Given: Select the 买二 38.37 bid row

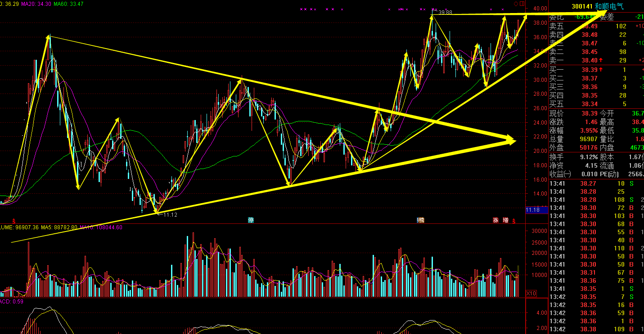Looking at the screenshot, I should point(596,79).
